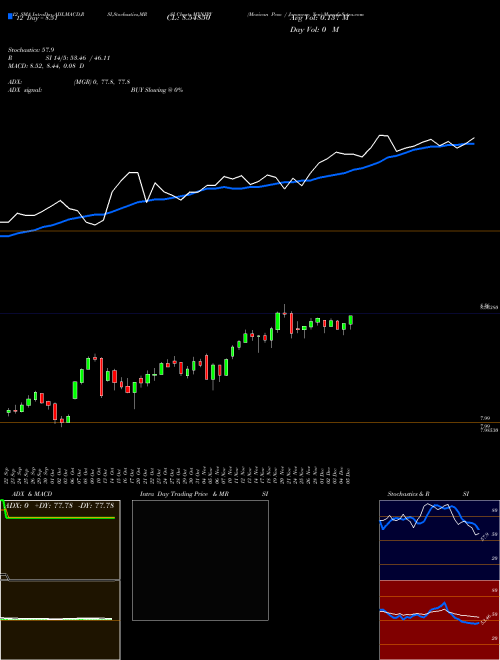Click the "CL: 8.54850" closing price text
This screenshot has height=660, width=500.
click(x=189, y=18)
